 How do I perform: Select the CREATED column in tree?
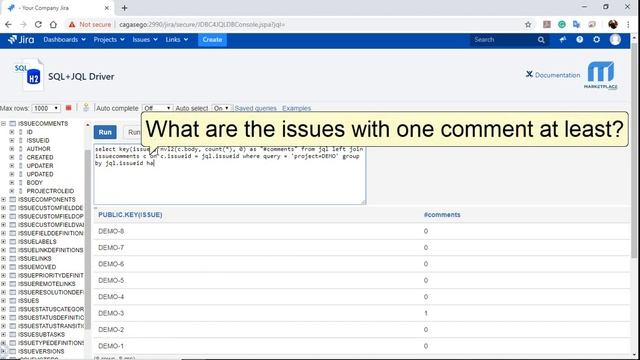40,157
